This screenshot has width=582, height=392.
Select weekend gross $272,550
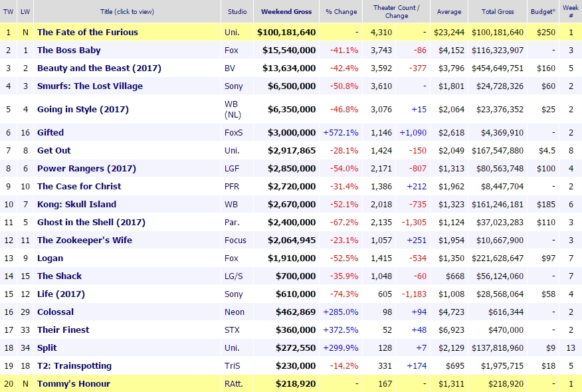[296, 348]
